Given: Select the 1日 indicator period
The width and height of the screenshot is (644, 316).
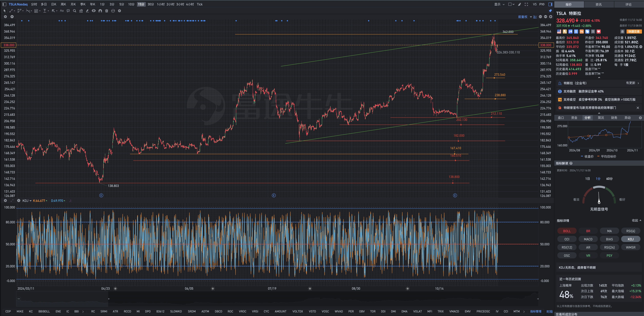Looking at the screenshot, I should pos(587,179).
